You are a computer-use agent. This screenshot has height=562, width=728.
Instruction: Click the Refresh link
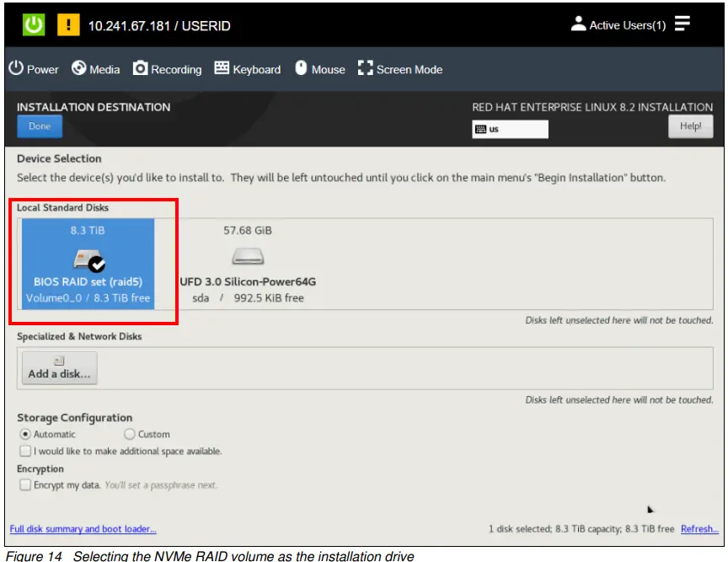[699, 528]
